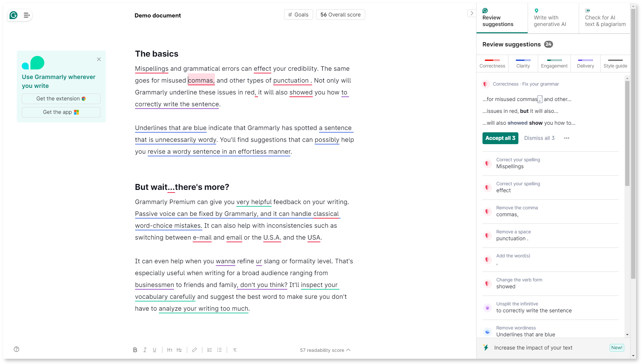Insert a numbered list
Image resolution: width=641 pixels, height=364 pixels.
[x=210, y=350]
